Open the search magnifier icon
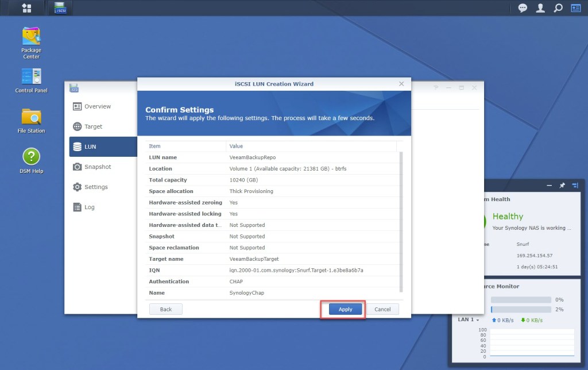Viewport: 588px width, 370px height. 558,8
